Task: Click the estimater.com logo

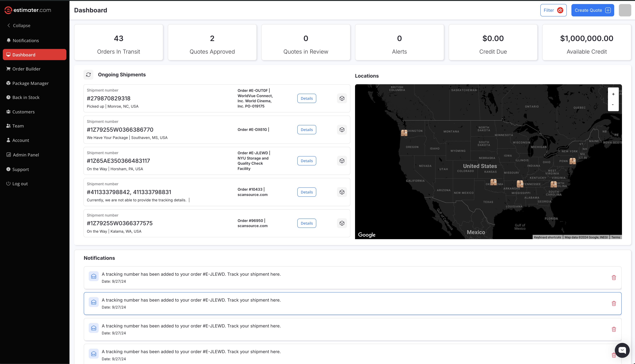Action: click(28, 10)
